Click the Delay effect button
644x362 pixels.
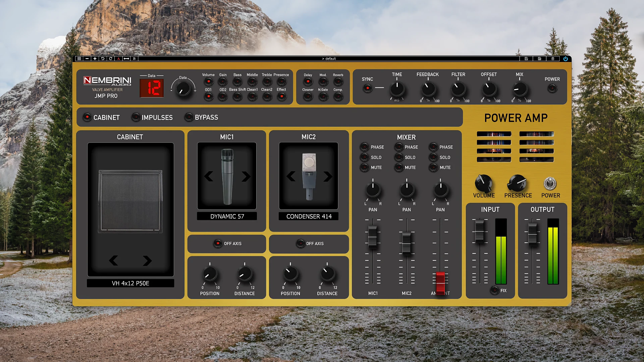(x=308, y=81)
